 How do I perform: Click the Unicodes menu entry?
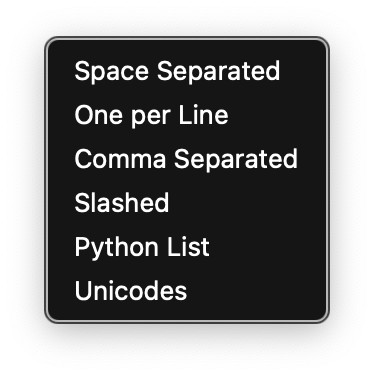coord(187,291)
